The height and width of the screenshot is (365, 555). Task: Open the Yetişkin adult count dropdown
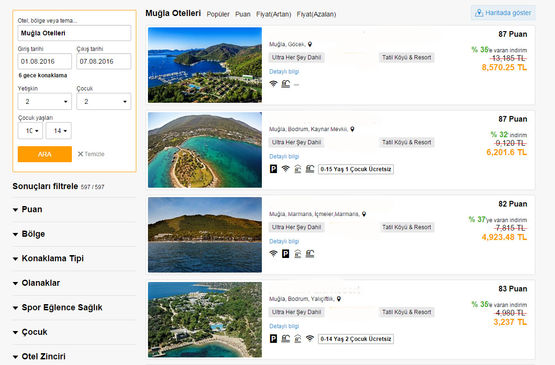point(45,102)
